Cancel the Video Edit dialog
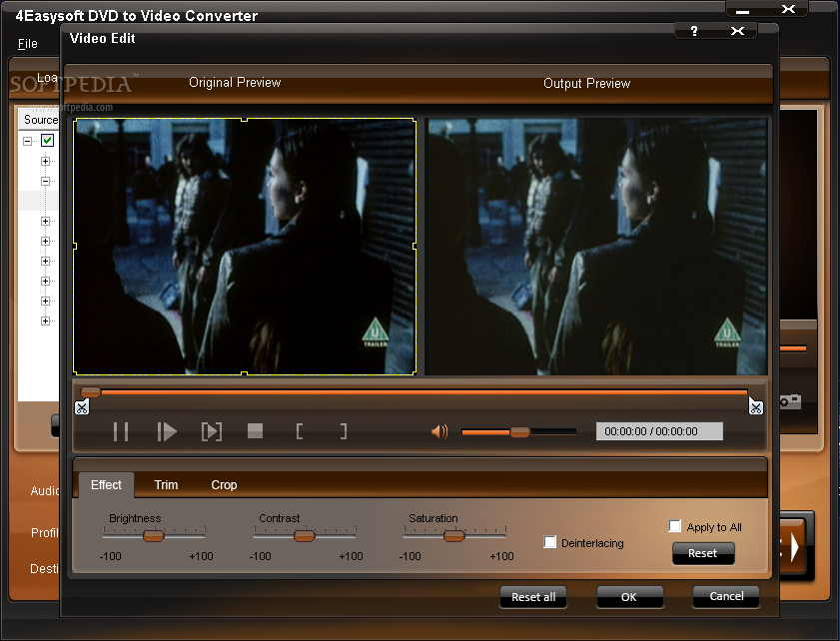The height and width of the screenshot is (641, 840). click(x=726, y=596)
